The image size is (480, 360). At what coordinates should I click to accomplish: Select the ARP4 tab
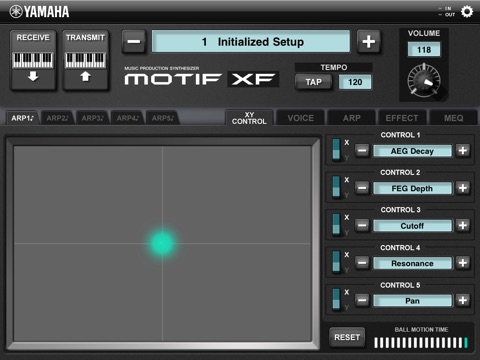[x=127, y=118]
